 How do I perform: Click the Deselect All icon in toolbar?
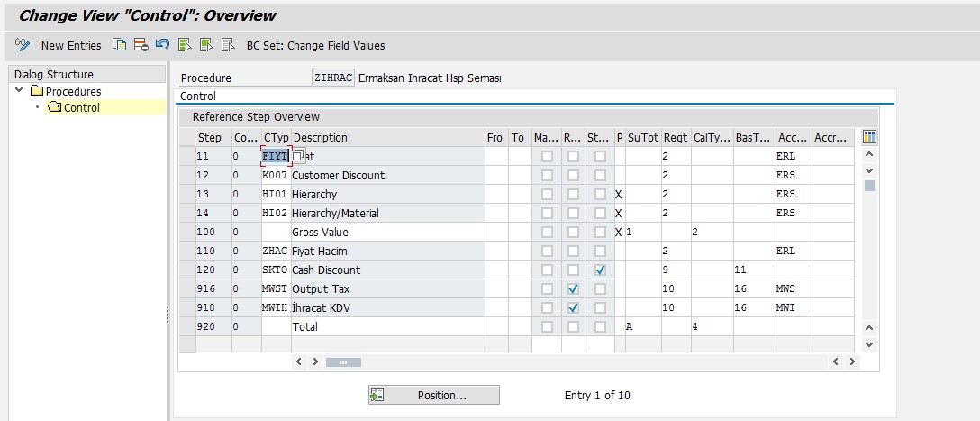pyautogui.click(x=228, y=45)
